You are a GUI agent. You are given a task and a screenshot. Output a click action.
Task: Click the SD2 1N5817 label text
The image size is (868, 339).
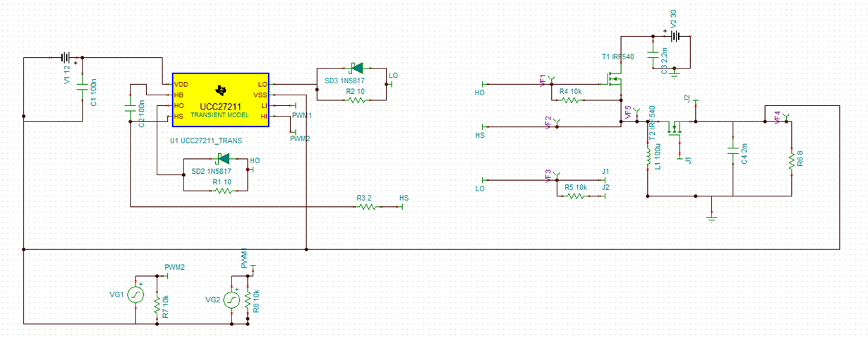click(212, 172)
